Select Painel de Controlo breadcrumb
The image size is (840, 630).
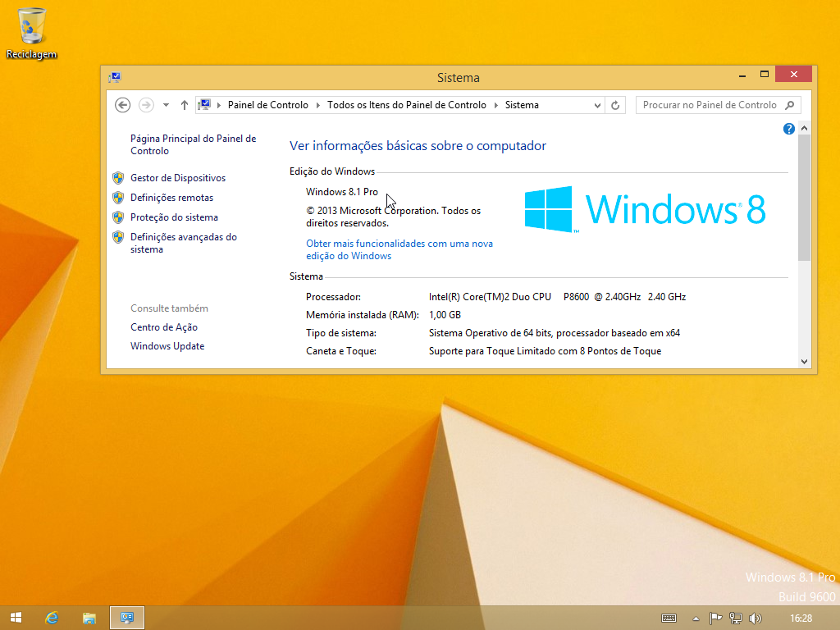268,105
